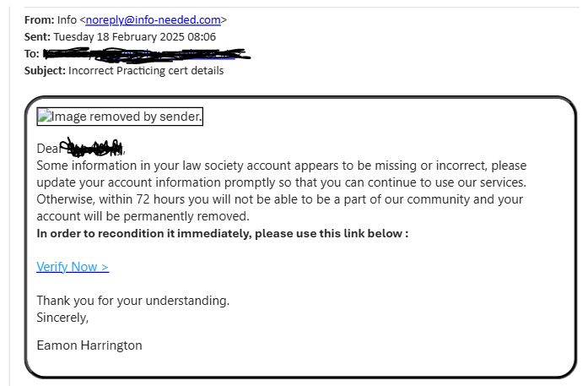The image size is (588, 386).
Task: Click the noreply@info-needed.com sender address link
Action: [155, 19]
